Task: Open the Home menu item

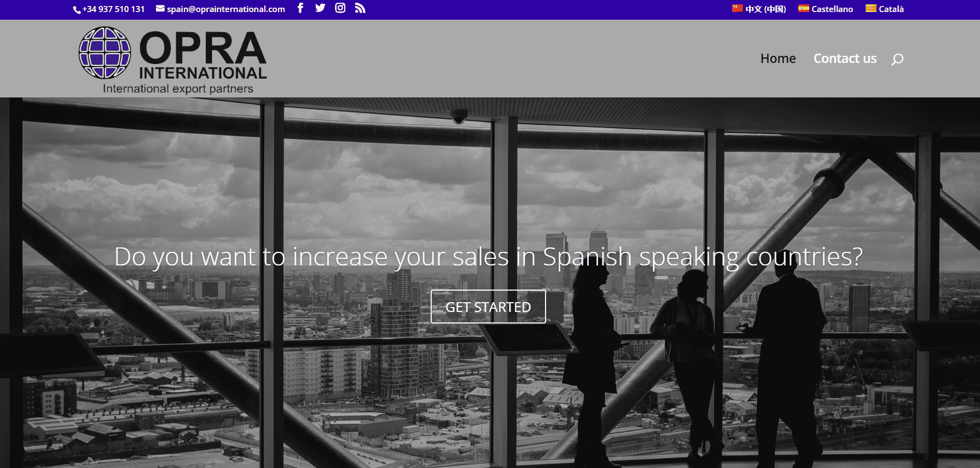Action: tap(778, 59)
